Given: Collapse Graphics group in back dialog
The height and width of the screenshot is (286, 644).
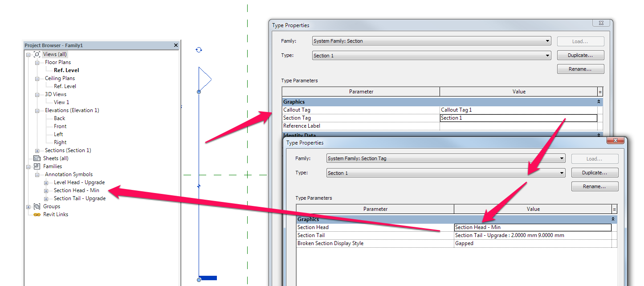Looking at the screenshot, I should 599,102.
